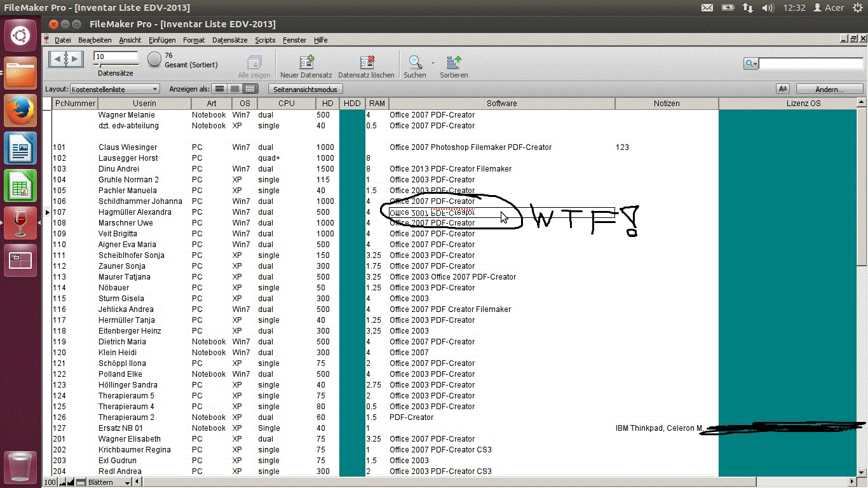
Task: Click the Notizen cell containing 123
Action: [623, 147]
